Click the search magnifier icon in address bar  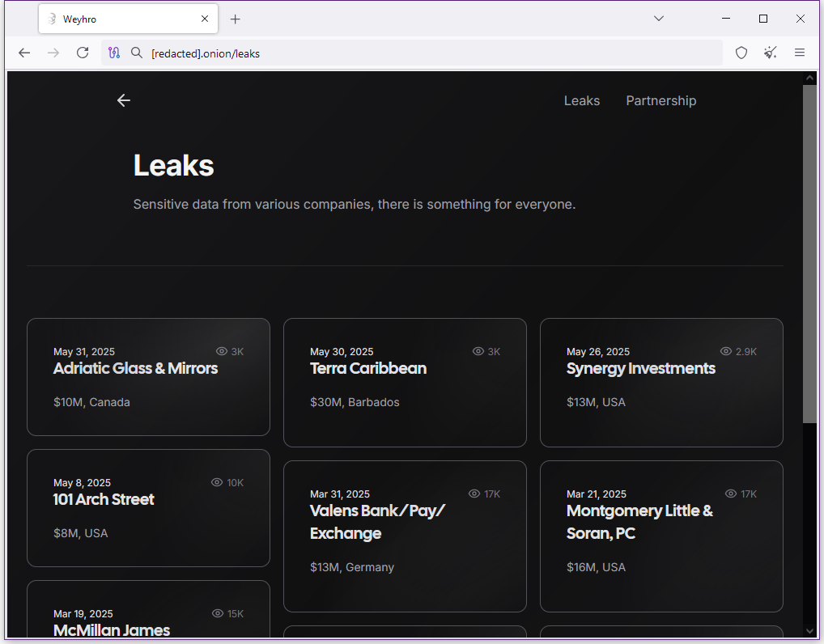tap(137, 53)
